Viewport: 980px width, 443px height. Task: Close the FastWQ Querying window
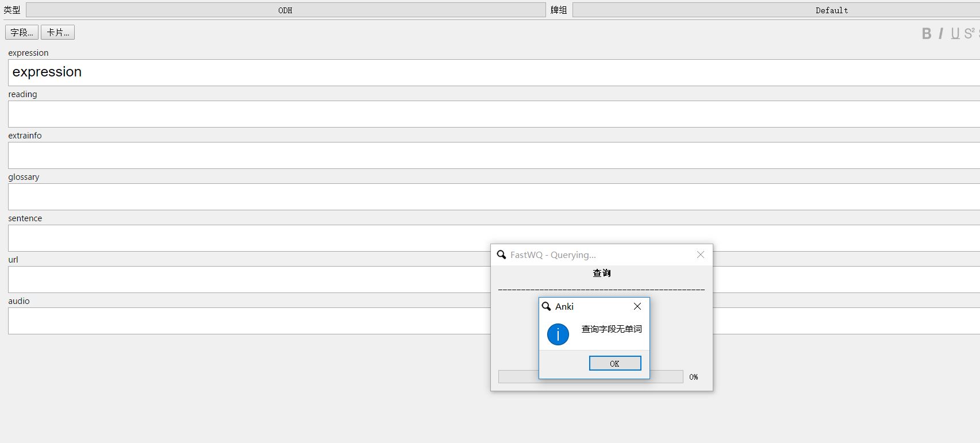point(701,255)
